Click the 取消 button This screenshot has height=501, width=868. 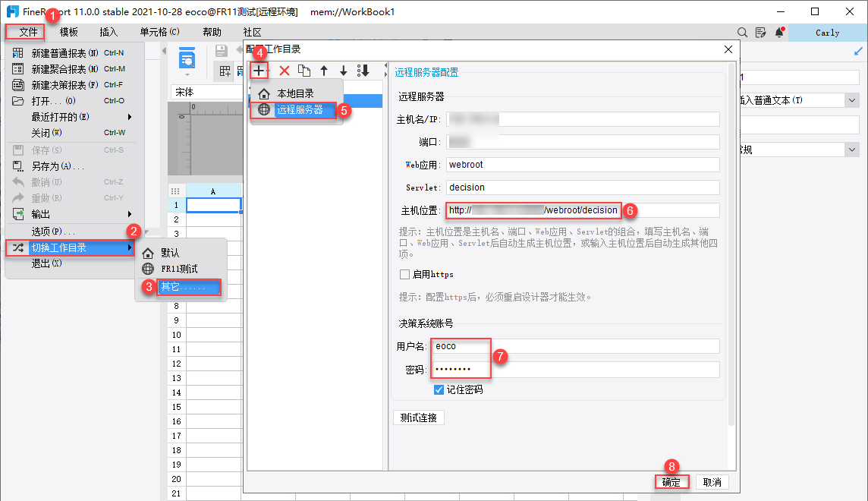712,482
